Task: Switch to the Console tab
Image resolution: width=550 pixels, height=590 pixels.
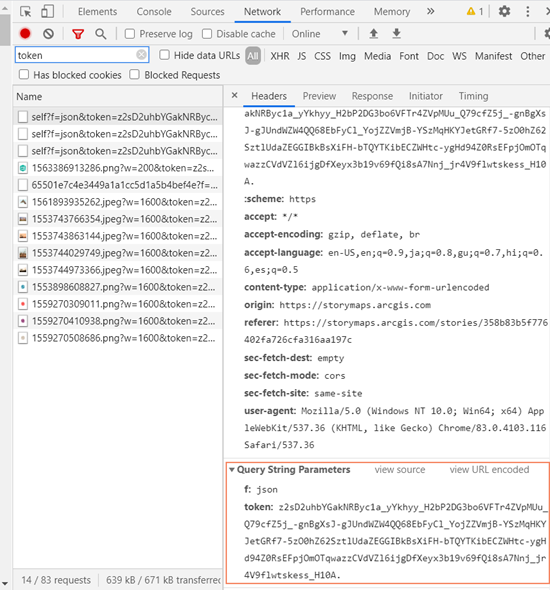Action: click(154, 12)
